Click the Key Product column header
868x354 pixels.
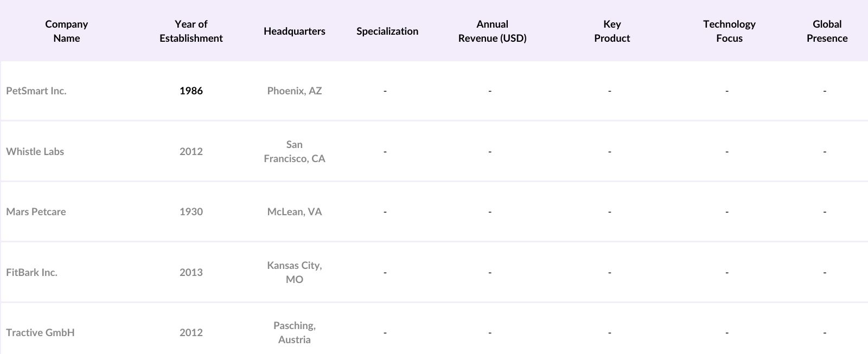click(x=612, y=31)
